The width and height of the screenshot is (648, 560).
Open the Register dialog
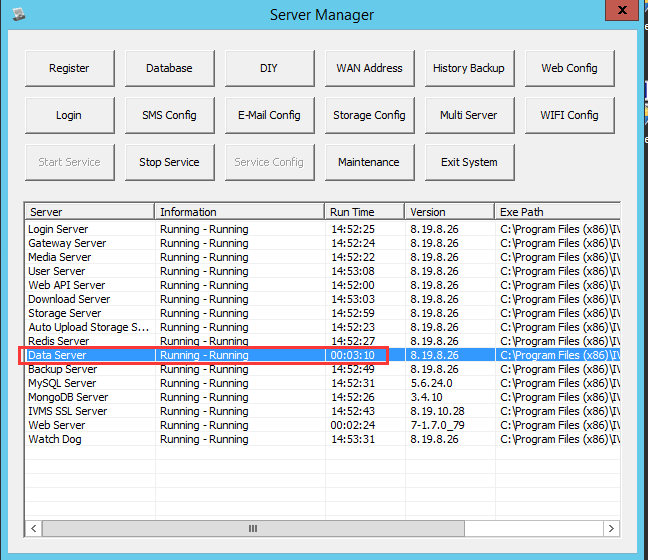pos(70,68)
